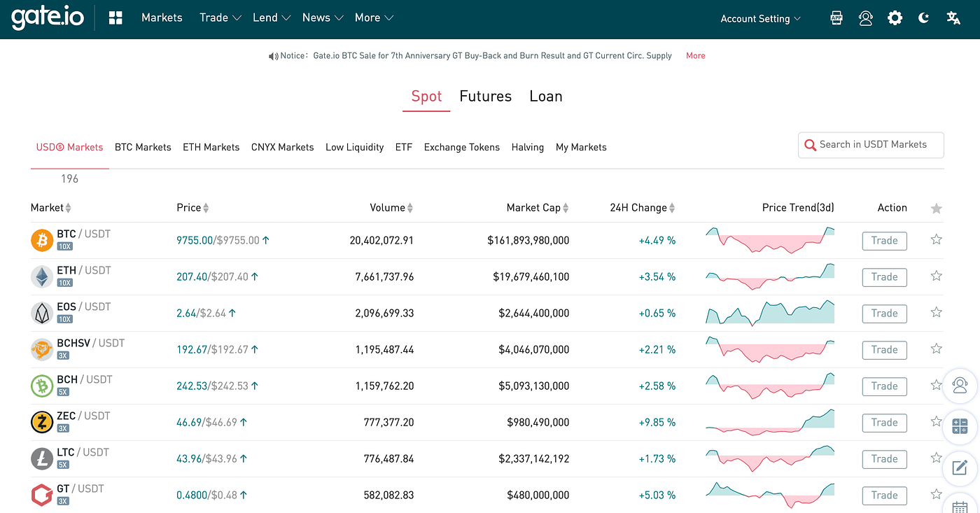Open My Markets tab
This screenshot has height=513, width=980.
point(581,148)
